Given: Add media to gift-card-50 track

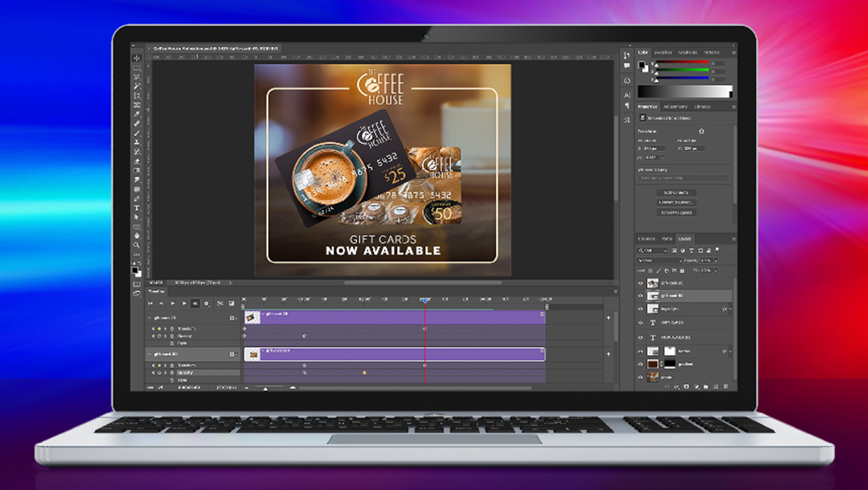Looking at the screenshot, I should [608, 354].
